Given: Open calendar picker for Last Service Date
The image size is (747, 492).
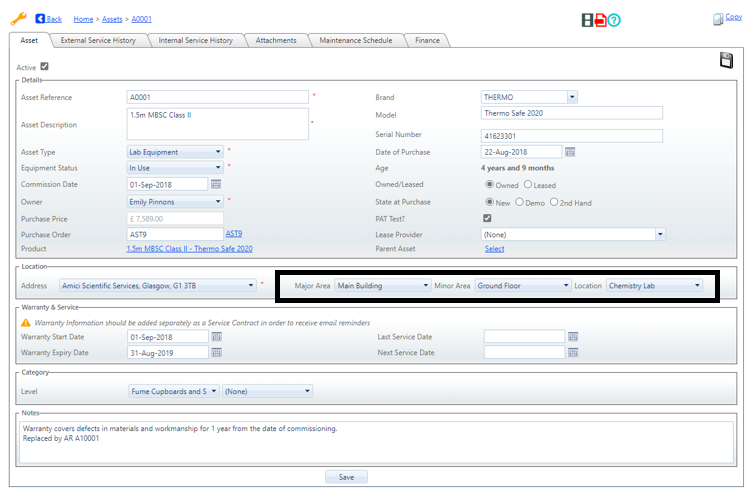Looking at the screenshot, I should pos(573,337).
